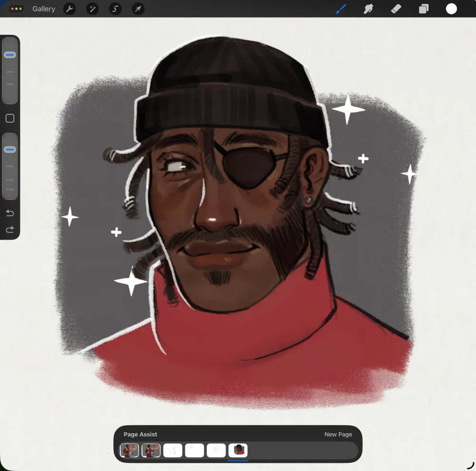Activate the Transform arrow tool

tap(138, 9)
